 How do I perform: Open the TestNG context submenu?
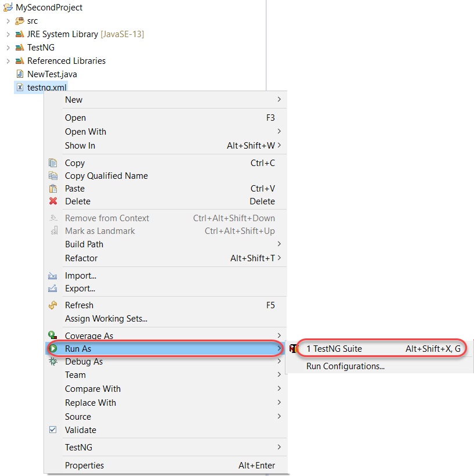[166, 447]
